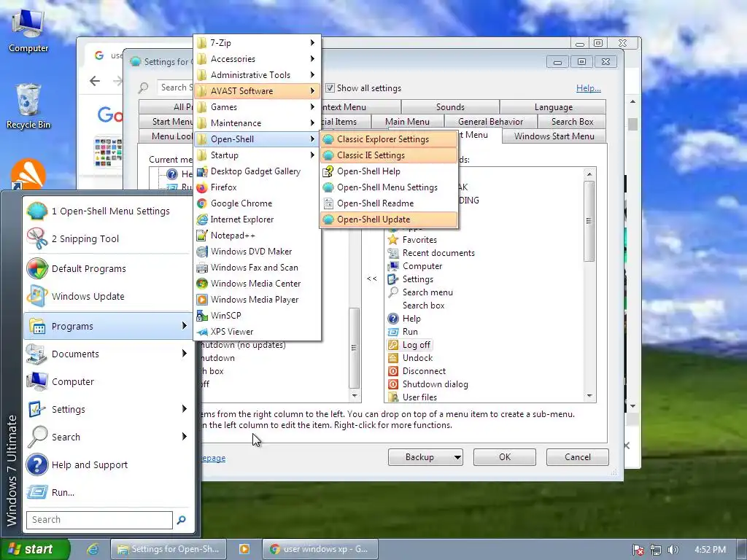The image size is (747, 560).
Task: Expand the Startup folder submenu
Action: click(258, 155)
